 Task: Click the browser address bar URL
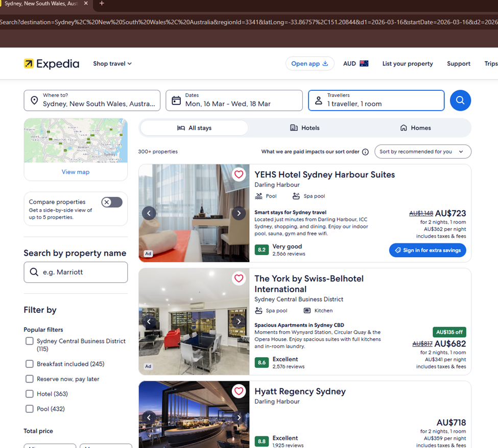click(249, 22)
